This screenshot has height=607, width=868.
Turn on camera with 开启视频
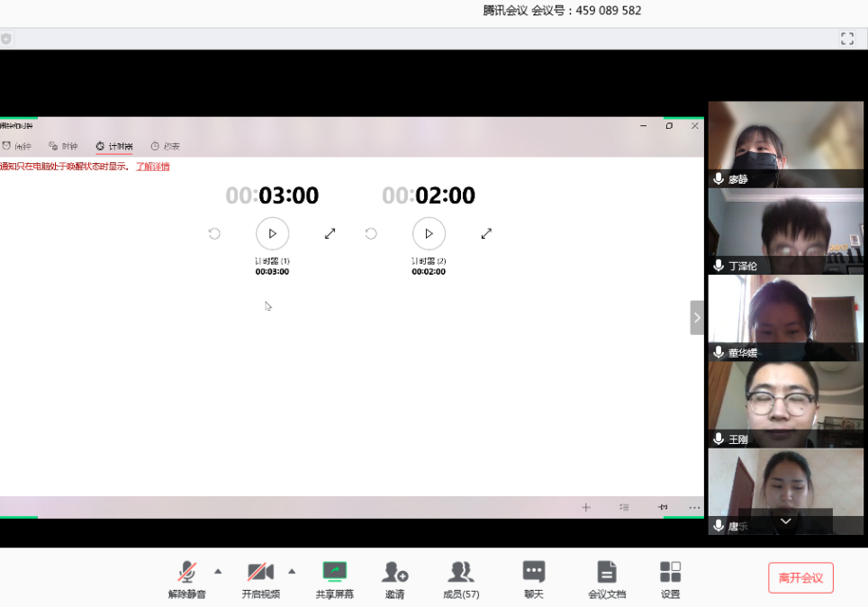pos(260,573)
